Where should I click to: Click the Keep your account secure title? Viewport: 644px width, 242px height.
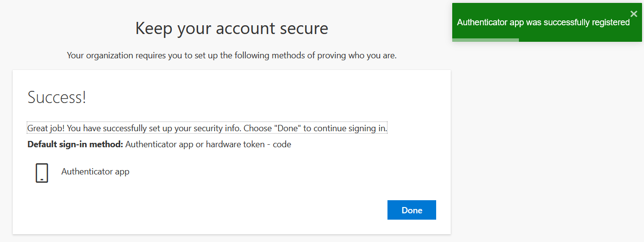click(232, 28)
